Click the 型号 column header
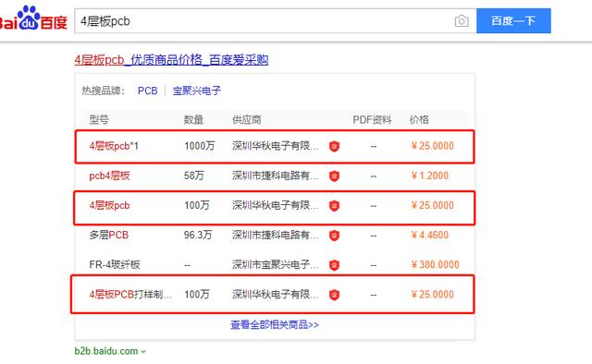The width and height of the screenshot is (592, 364). click(99, 120)
